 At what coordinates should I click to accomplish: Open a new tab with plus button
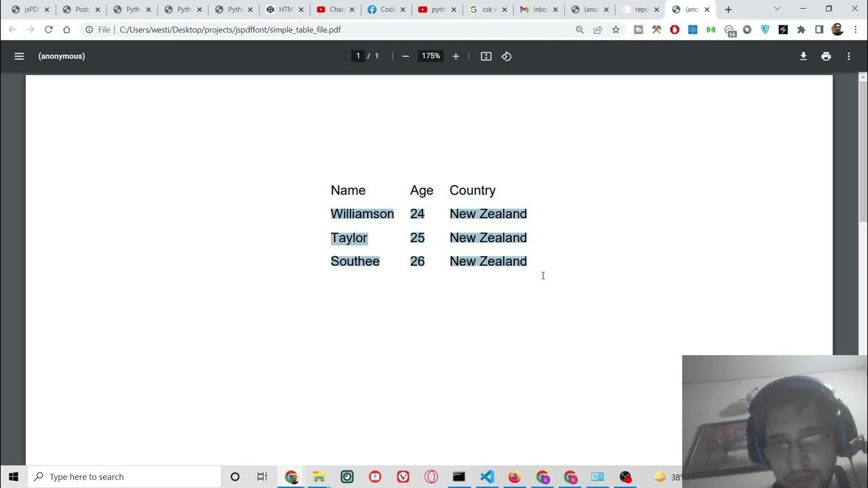728,9
